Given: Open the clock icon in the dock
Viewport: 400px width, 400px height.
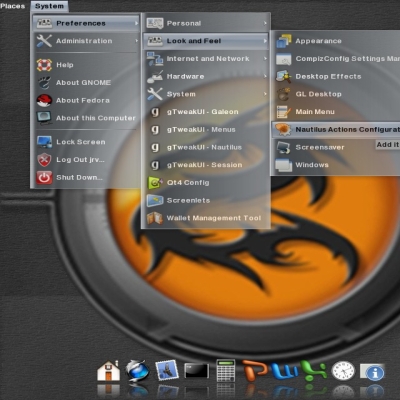Looking at the screenshot, I should click(343, 371).
